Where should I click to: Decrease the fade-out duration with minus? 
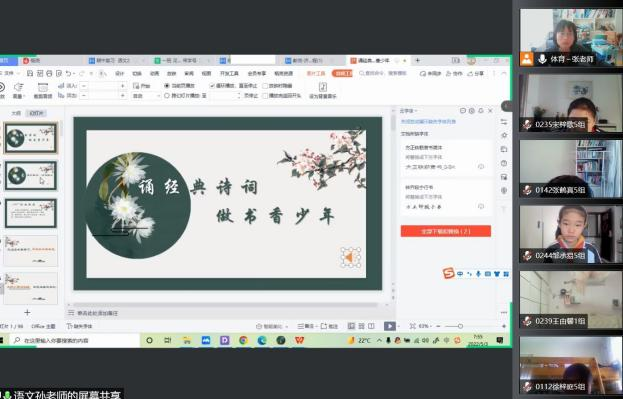click(84, 96)
